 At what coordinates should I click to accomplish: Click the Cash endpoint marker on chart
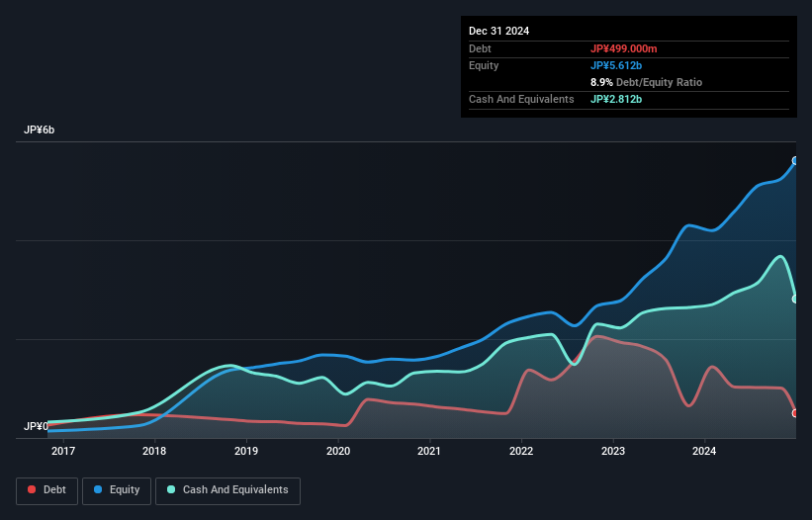tap(795, 300)
